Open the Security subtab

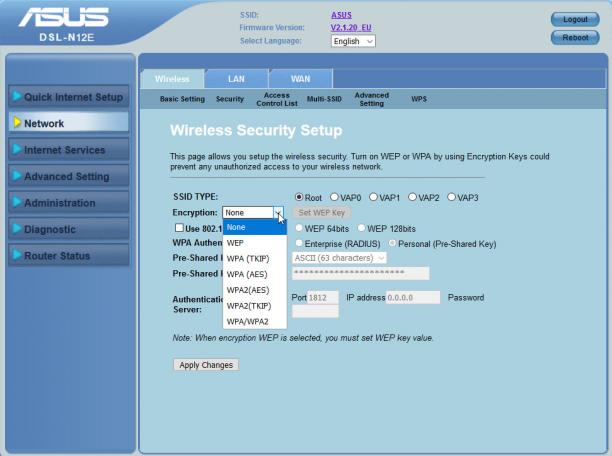(230, 99)
